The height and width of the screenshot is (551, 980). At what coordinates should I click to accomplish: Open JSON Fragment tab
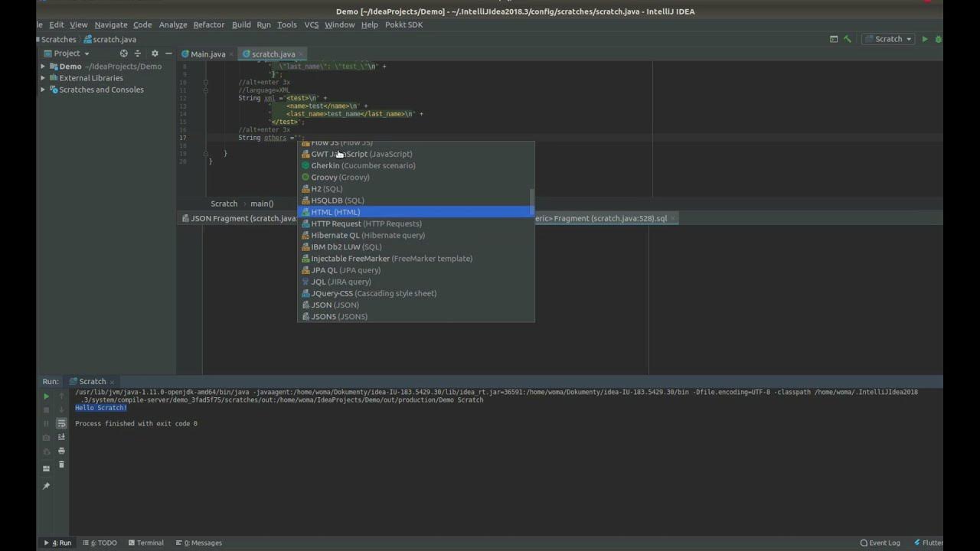238,218
